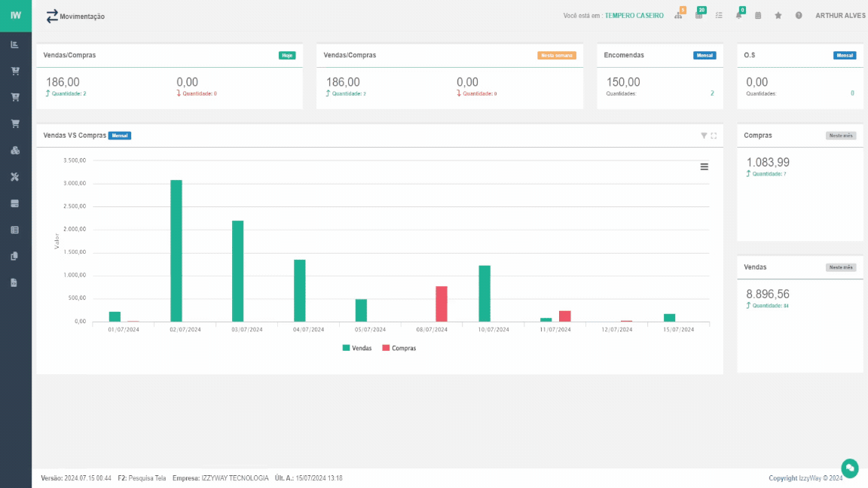Click the Hoje badge on Vendas/Compras
868x488 pixels.
pos(287,55)
